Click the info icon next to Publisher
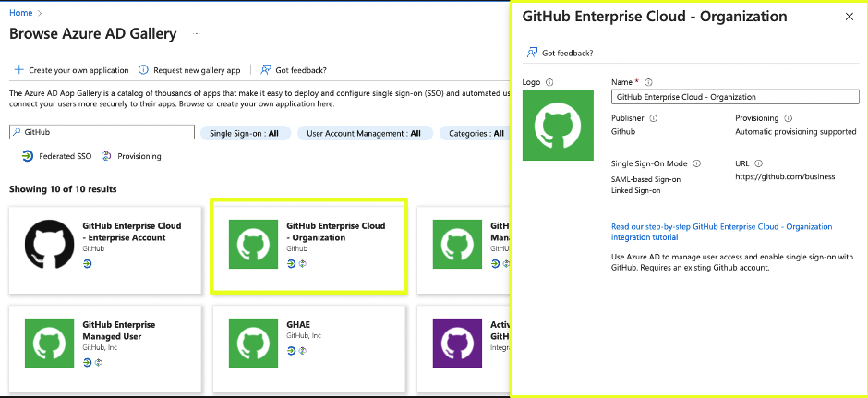 point(654,118)
